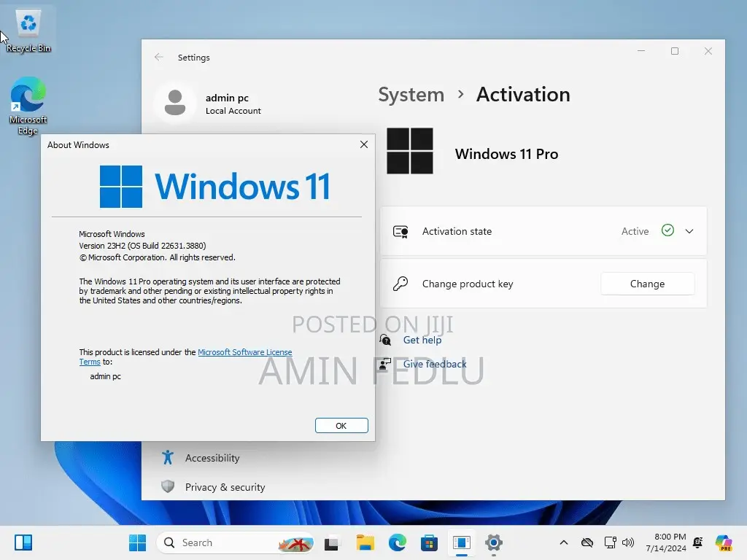This screenshot has width=747, height=560.
Task: Click the Start button
Action: coord(137,542)
